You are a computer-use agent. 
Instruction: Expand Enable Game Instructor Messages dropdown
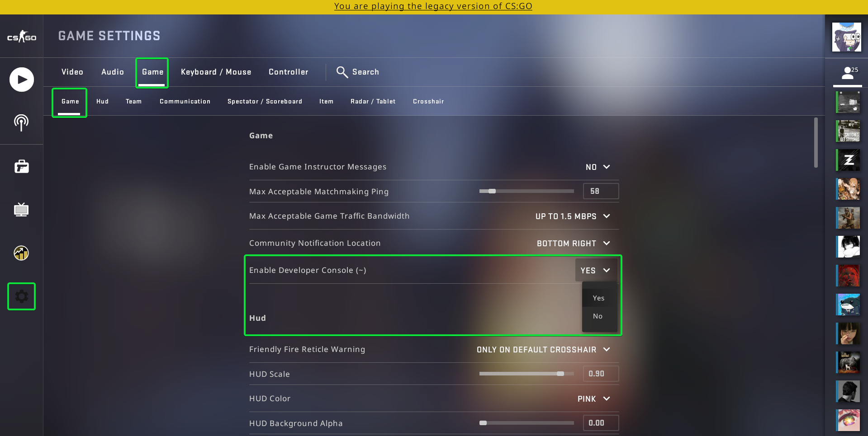tap(598, 167)
